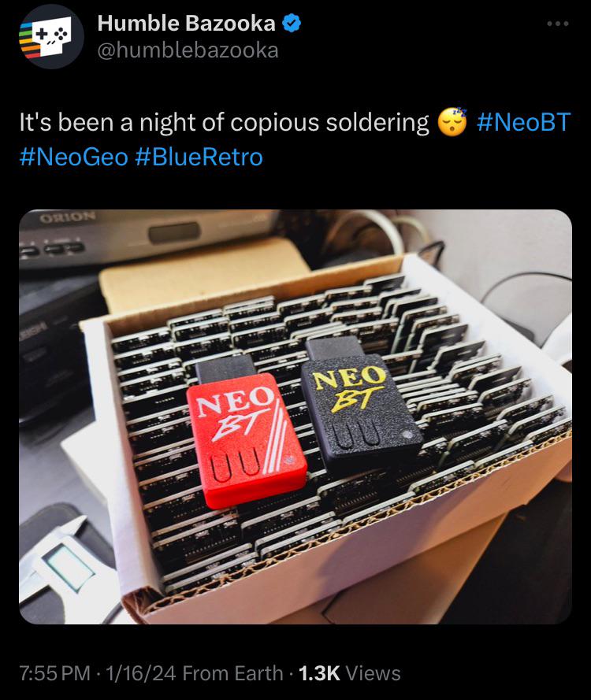Open the #BlueRetro hashtag

point(199,157)
